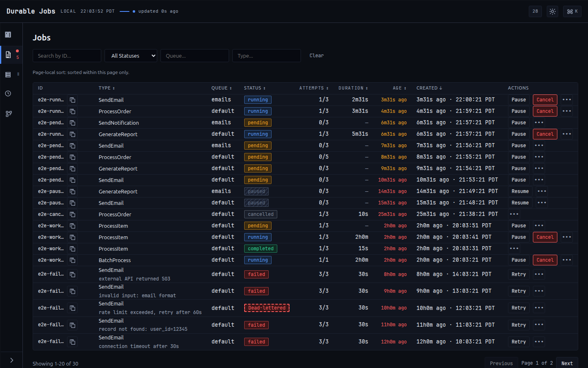Sort by the QUEUE column header
The width and height of the screenshot is (588, 368).
click(x=222, y=88)
